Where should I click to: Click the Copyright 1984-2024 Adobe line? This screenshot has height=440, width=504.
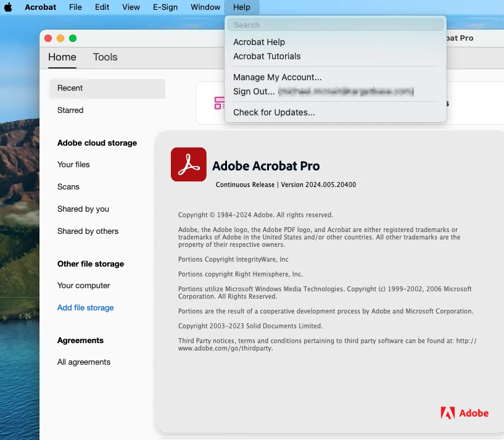point(255,215)
